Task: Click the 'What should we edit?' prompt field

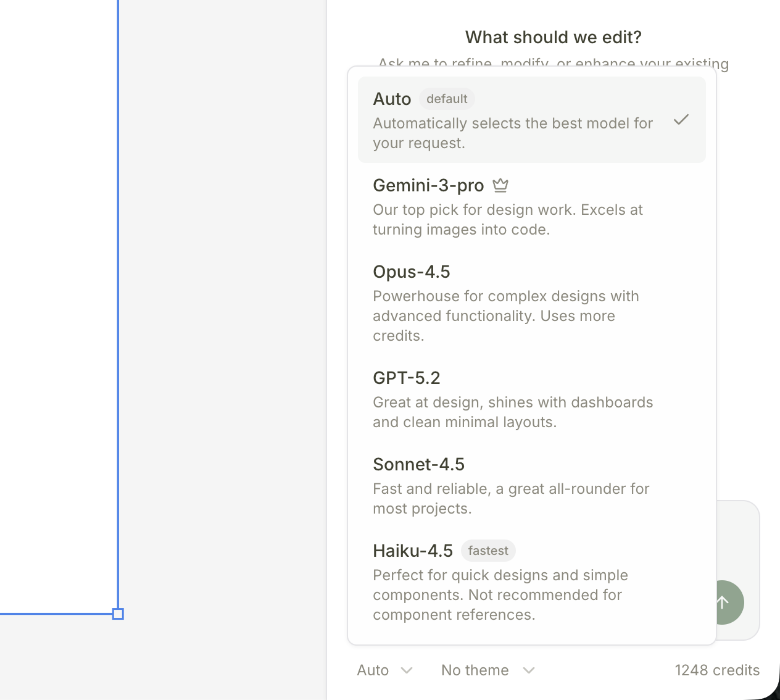Action: tap(553, 37)
